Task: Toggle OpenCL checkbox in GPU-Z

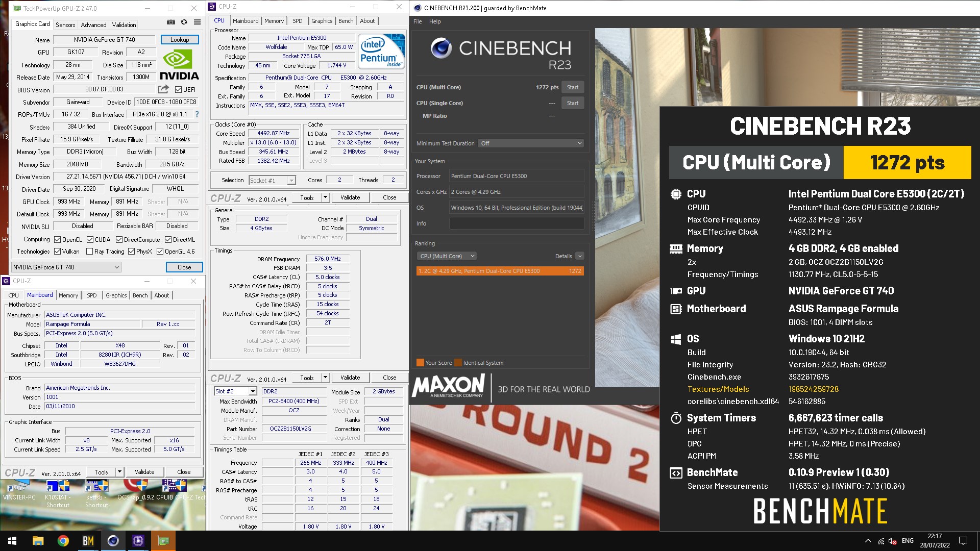Action: tap(58, 240)
